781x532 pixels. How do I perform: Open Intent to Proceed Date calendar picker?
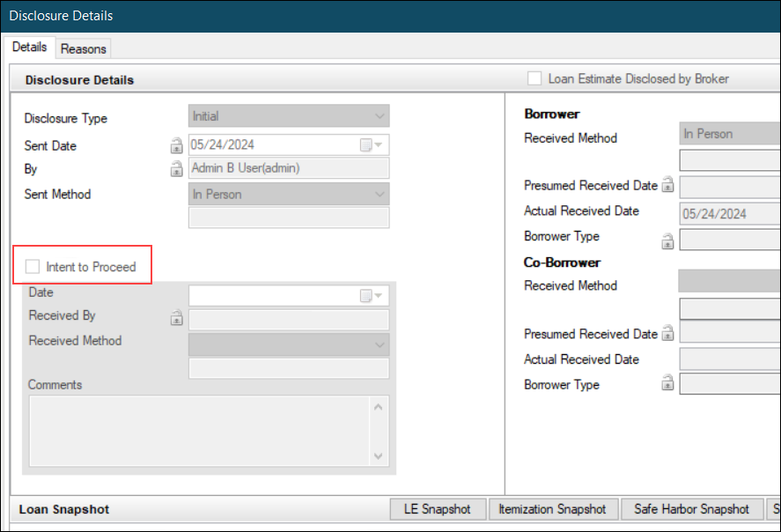(371, 296)
